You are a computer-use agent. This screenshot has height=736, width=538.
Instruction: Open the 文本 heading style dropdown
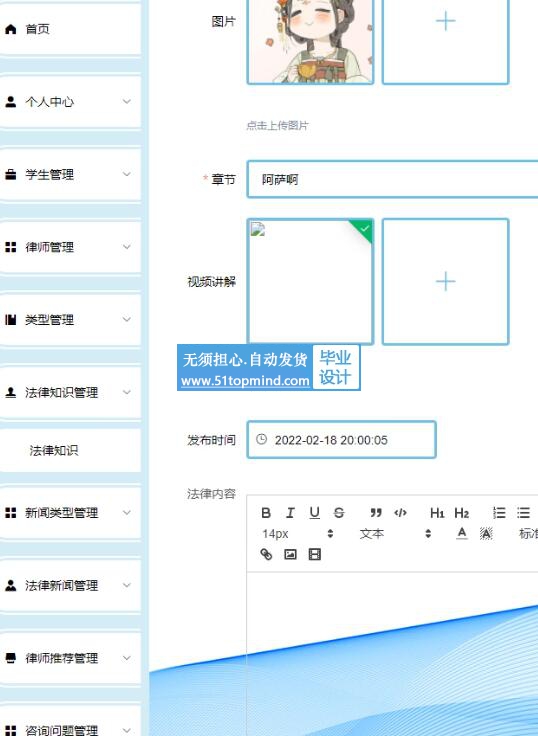coord(395,534)
